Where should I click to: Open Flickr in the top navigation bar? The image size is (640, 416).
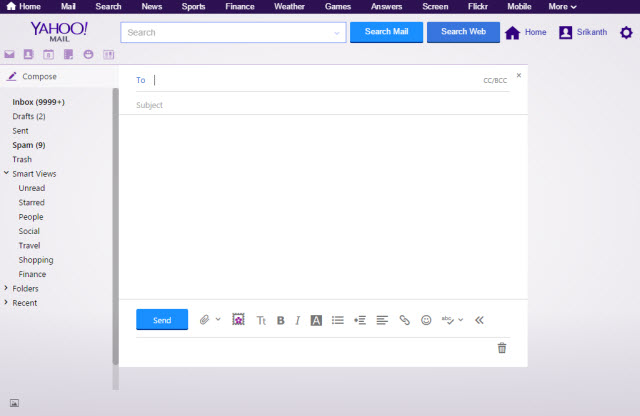478,7
